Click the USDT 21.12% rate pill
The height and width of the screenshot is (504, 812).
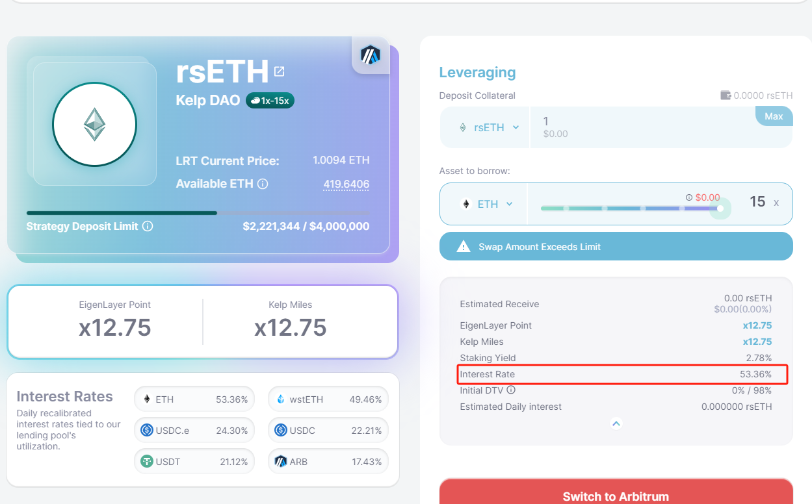[194, 462]
